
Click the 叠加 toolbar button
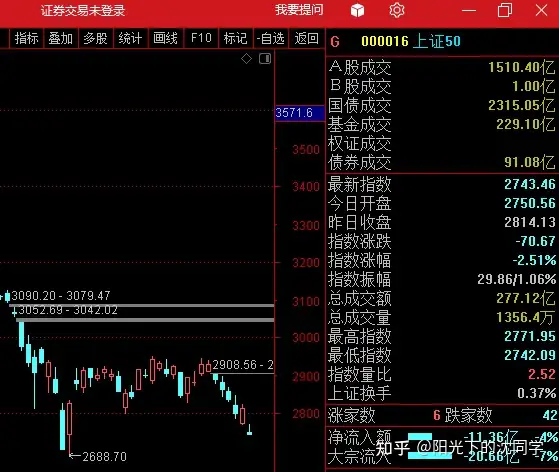click(61, 38)
